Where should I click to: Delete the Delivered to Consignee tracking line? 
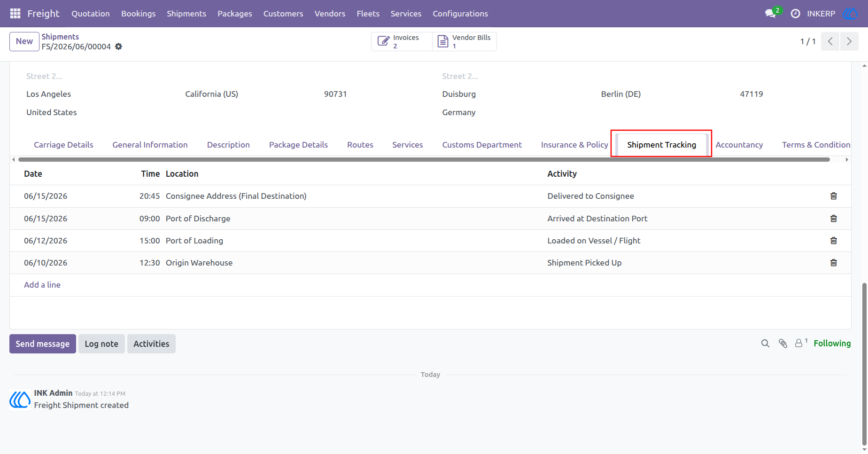click(834, 196)
